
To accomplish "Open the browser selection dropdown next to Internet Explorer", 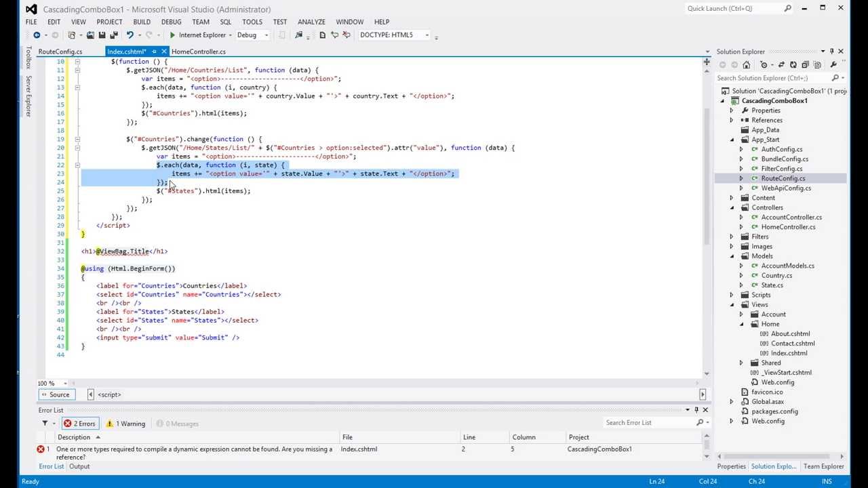I will coord(231,35).
